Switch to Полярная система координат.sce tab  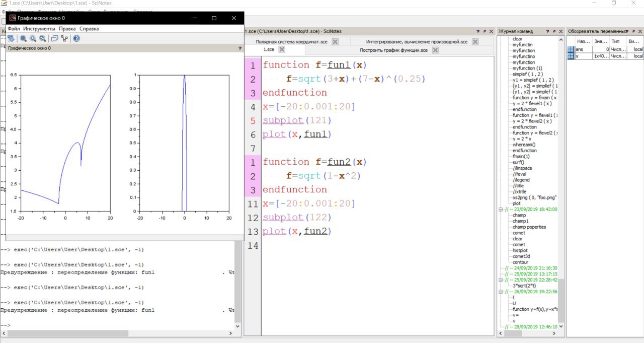pyautogui.click(x=292, y=42)
